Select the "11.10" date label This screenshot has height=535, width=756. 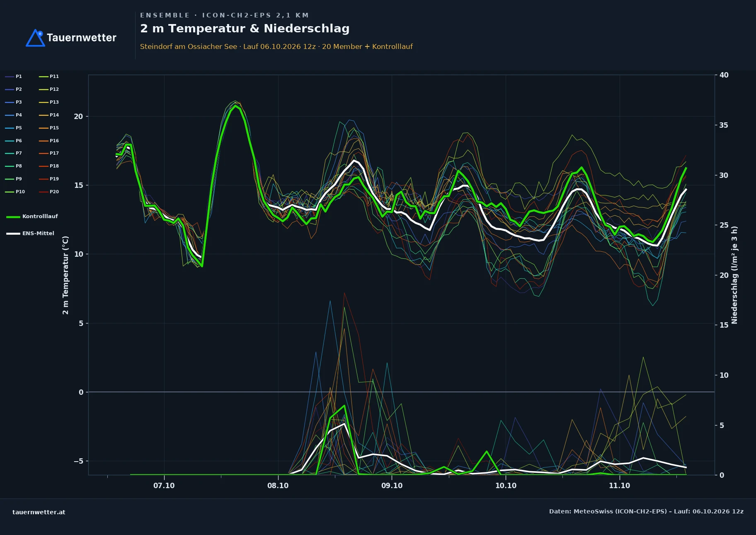coord(620,486)
